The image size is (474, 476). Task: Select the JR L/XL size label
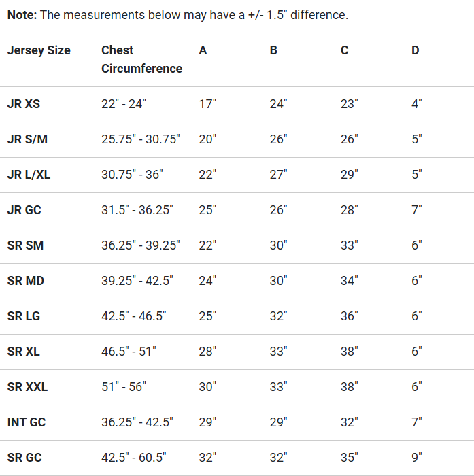pos(29,175)
